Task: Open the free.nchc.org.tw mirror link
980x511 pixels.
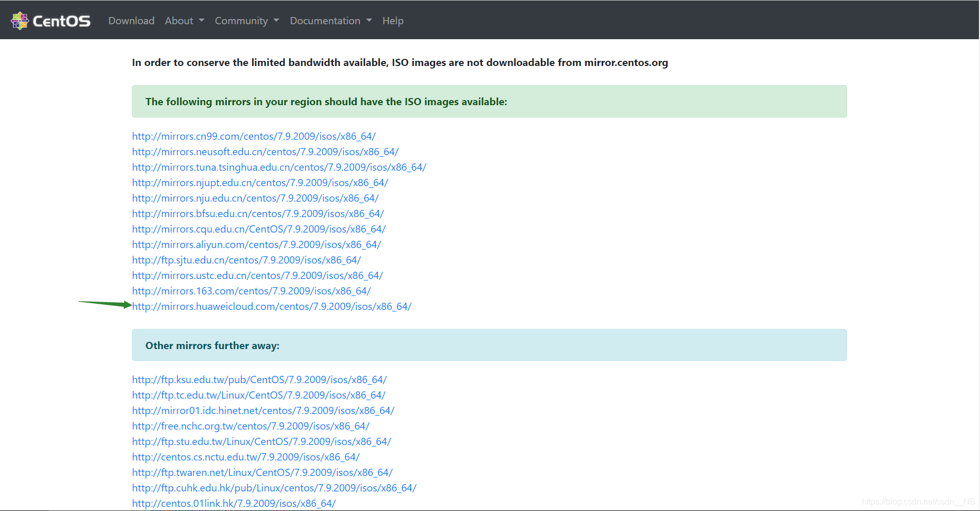Action: 251,426
